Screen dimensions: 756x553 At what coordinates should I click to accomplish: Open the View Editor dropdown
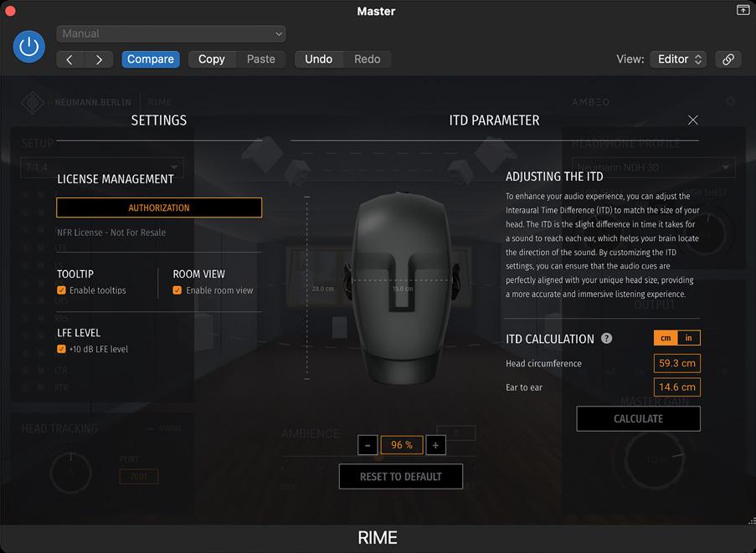pyautogui.click(x=678, y=59)
